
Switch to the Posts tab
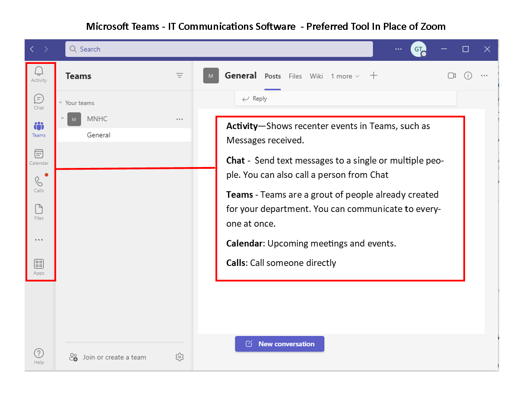tap(272, 76)
